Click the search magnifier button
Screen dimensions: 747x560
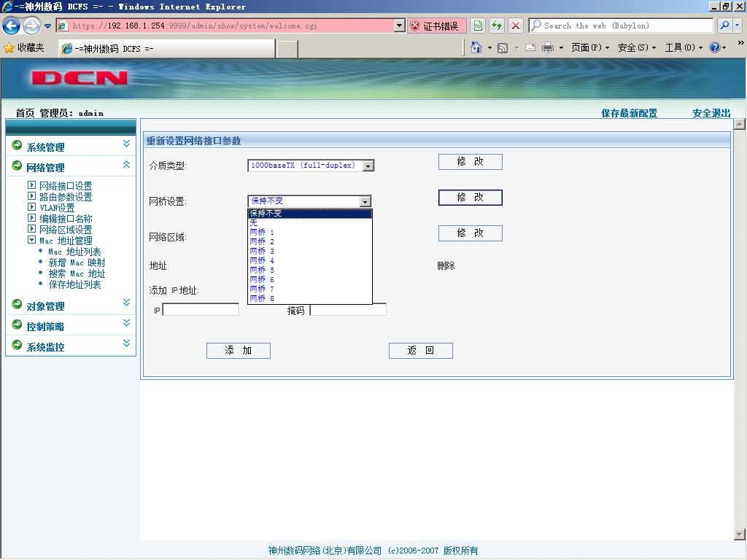pyautogui.click(x=724, y=26)
